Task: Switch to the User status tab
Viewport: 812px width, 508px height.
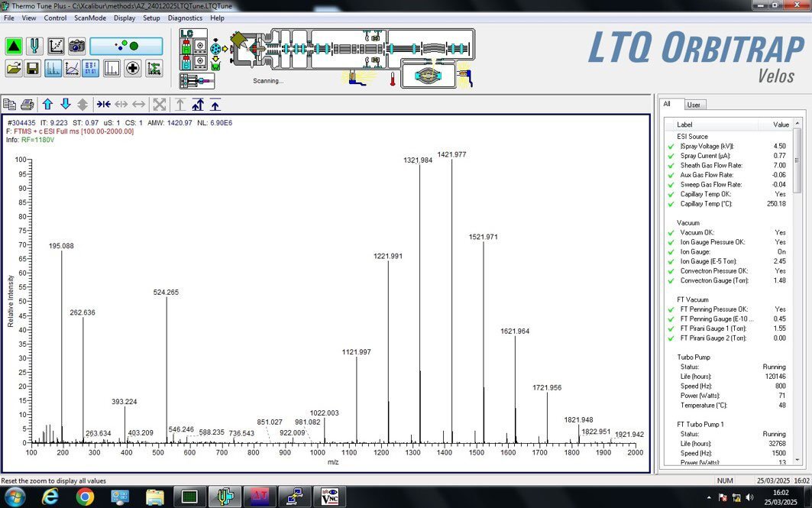Action: [694, 105]
